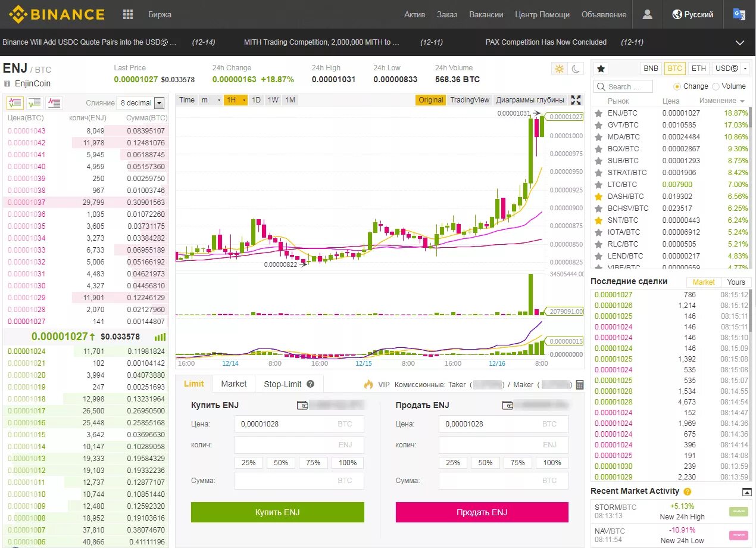This screenshot has width=756, height=548.
Task: Unfavorite the LTC/BTC pair star
Action: point(599,184)
